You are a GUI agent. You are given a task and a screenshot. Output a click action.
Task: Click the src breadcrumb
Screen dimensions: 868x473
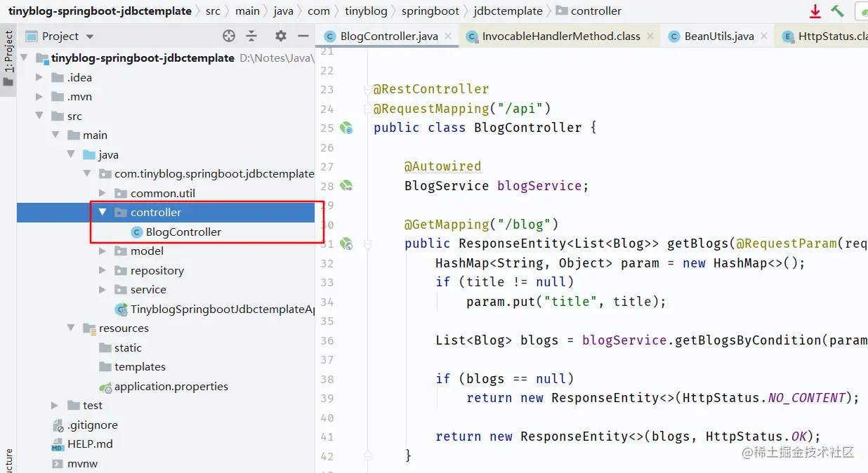pyautogui.click(x=213, y=11)
